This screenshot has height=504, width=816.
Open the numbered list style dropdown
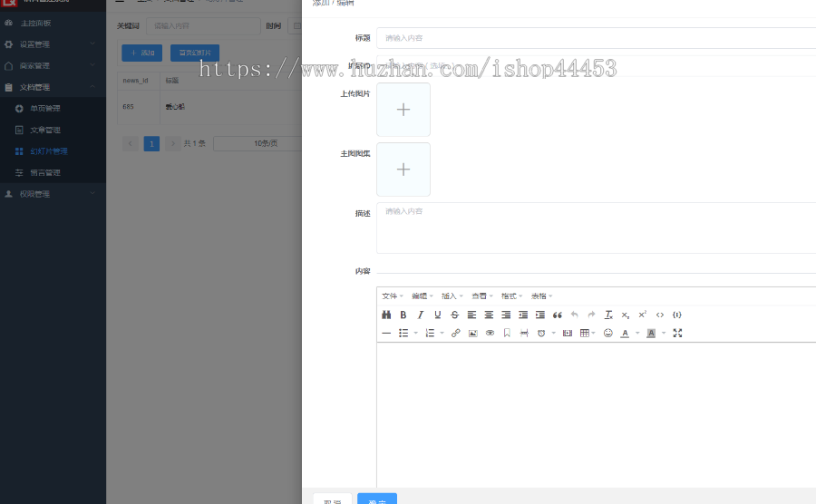click(x=442, y=334)
